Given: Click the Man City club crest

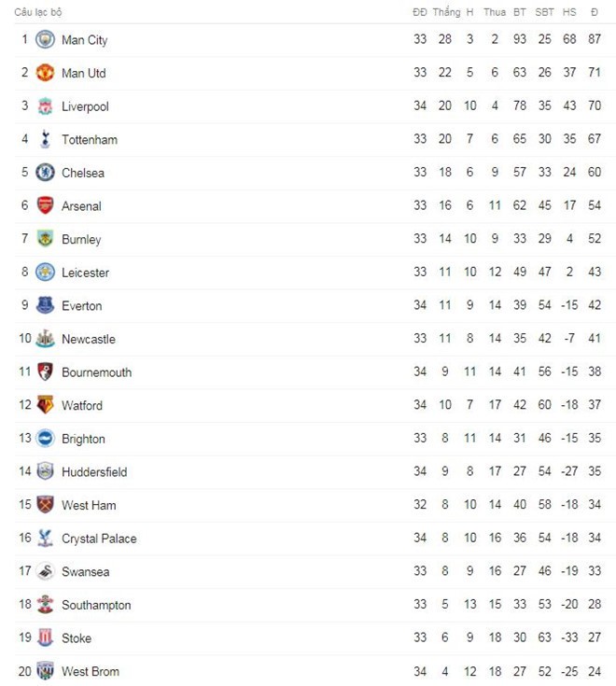Looking at the screenshot, I should click(x=45, y=39).
